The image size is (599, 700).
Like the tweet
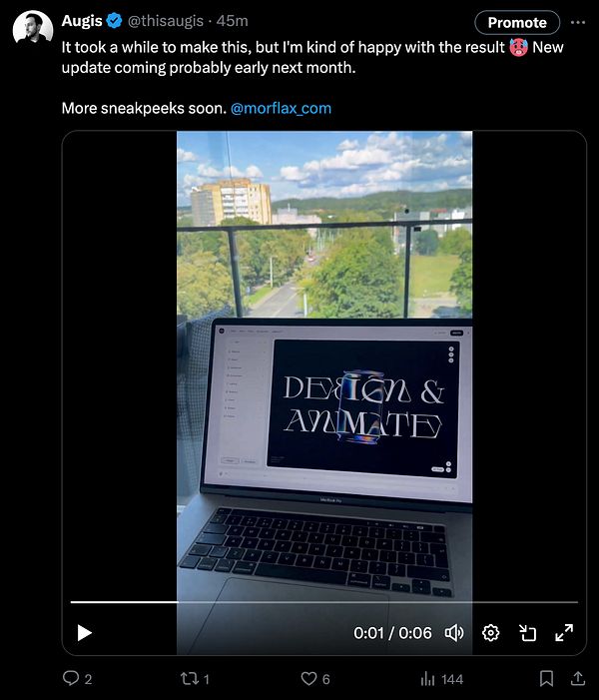[315, 679]
